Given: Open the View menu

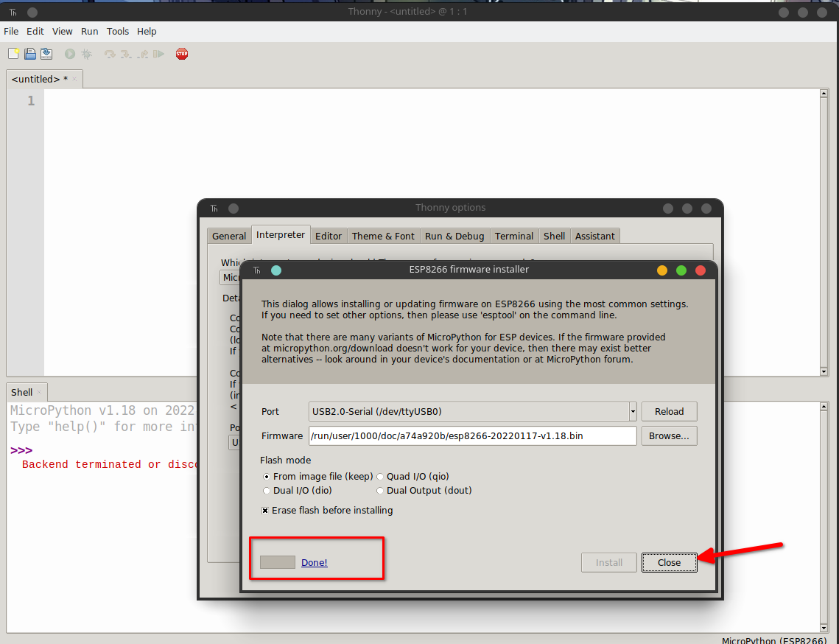Looking at the screenshot, I should 62,31.
